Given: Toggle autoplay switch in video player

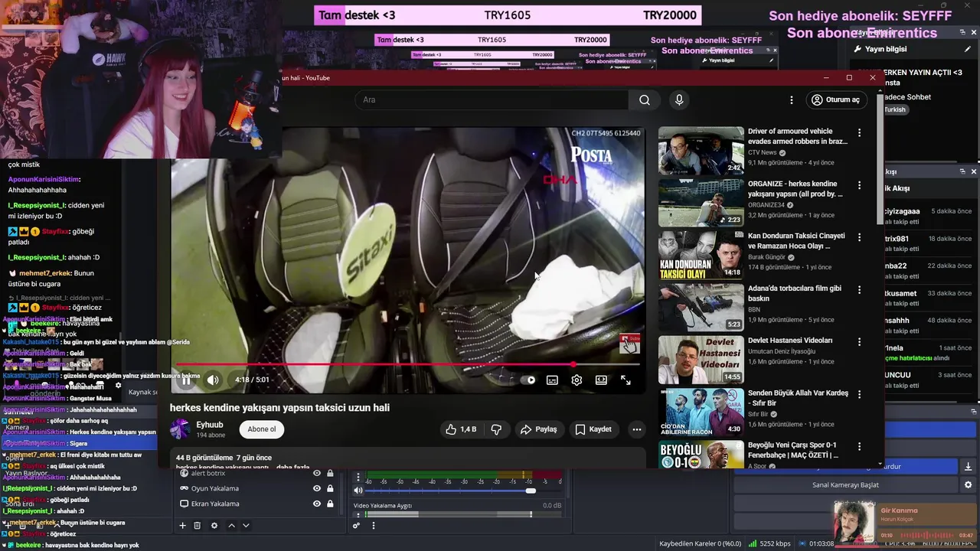Looking at the screenshot, I should (x=528, y=380).
